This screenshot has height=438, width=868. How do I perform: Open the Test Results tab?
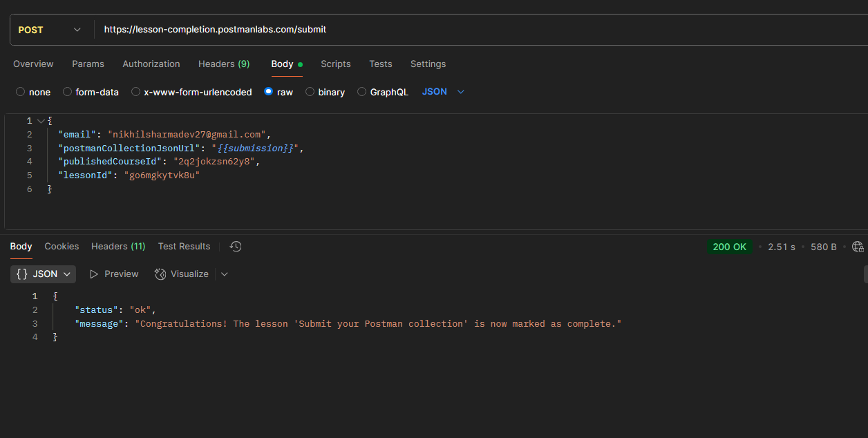click(x=184, y=246)
